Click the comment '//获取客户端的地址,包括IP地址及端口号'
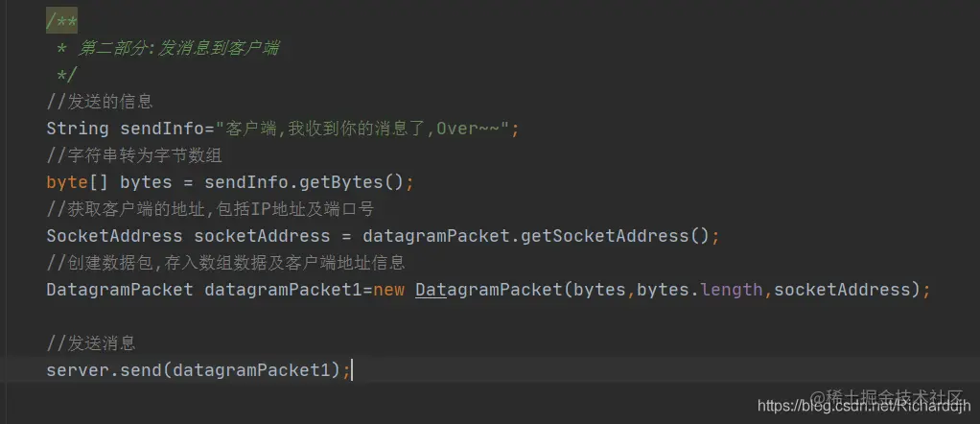980x424 pixels. pyautogui.click(x=211, y=209)
